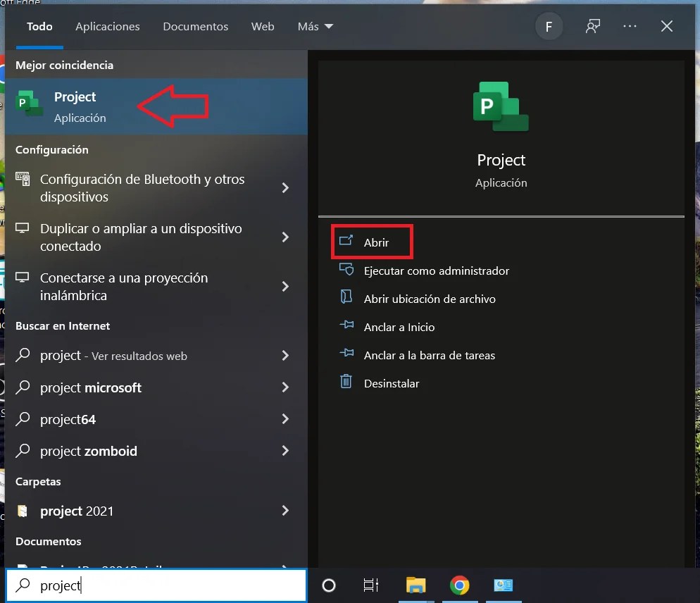This screenshot has height=603, width=700.
Task: Click Ejecutar como administrador
Action: [x=436, y=271]
